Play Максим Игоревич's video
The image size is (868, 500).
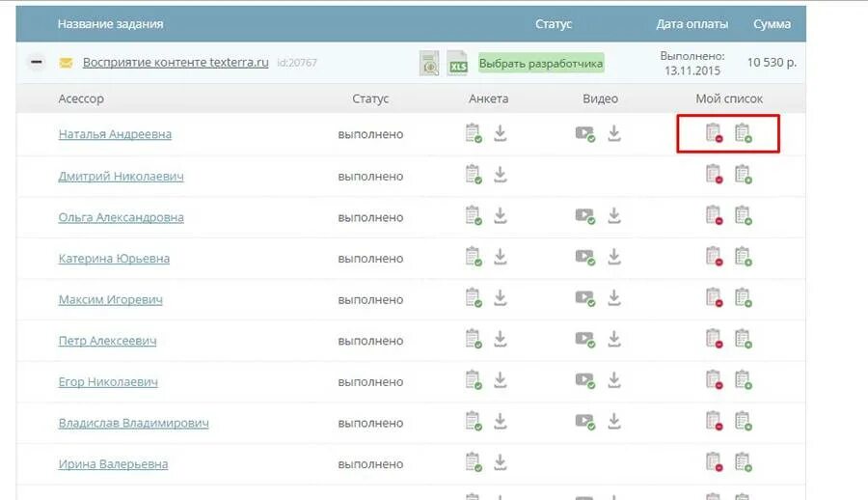point(585,298)
